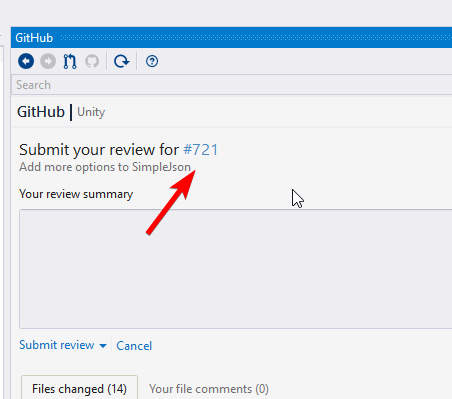Click the GitHub octocat icon
Image resolution: width=452 pixels, height=399 pixels.
[x=92, y=61]
